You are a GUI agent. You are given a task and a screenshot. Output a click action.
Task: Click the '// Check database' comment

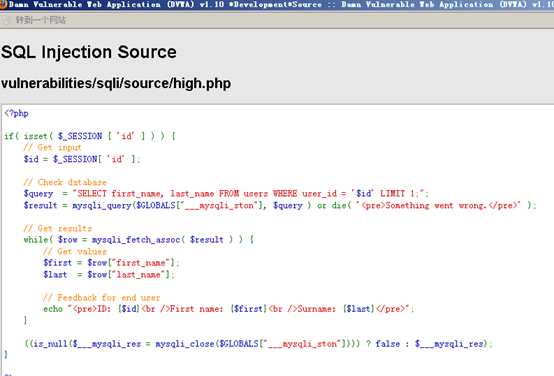pos(65,182)
